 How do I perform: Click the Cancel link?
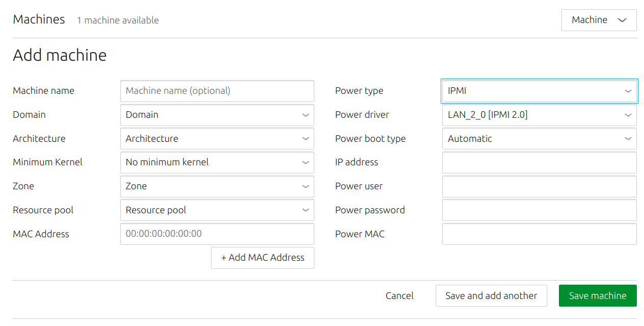pos(399,296)
